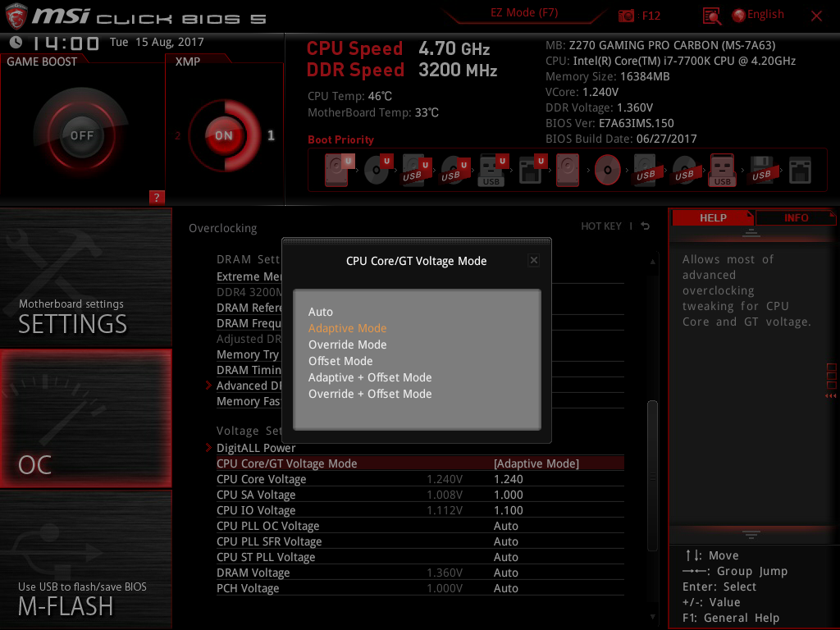
Task: Select the highlighted legacy USB key boot icon
Action: pos(723,171)
